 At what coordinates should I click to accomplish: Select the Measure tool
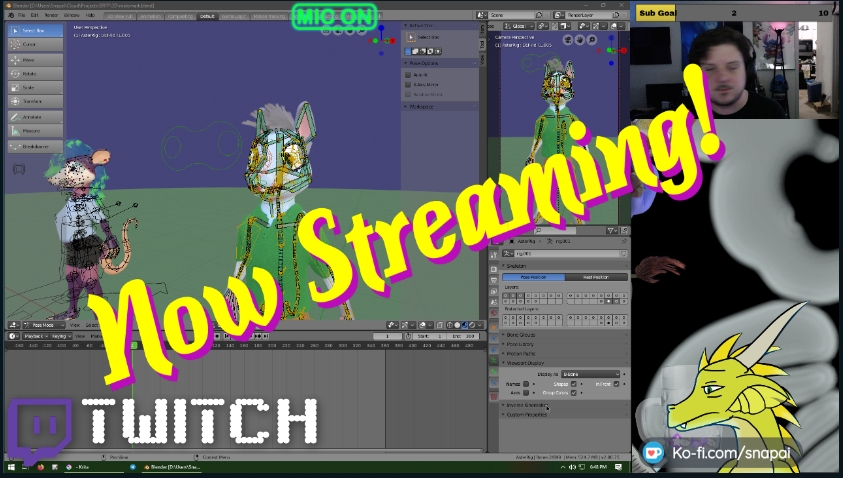click(x=35, y=131)
